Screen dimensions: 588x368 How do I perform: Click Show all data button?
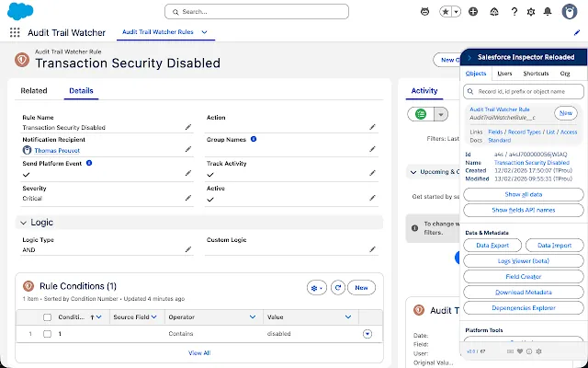pyautogui.click(x=524, y=194)
